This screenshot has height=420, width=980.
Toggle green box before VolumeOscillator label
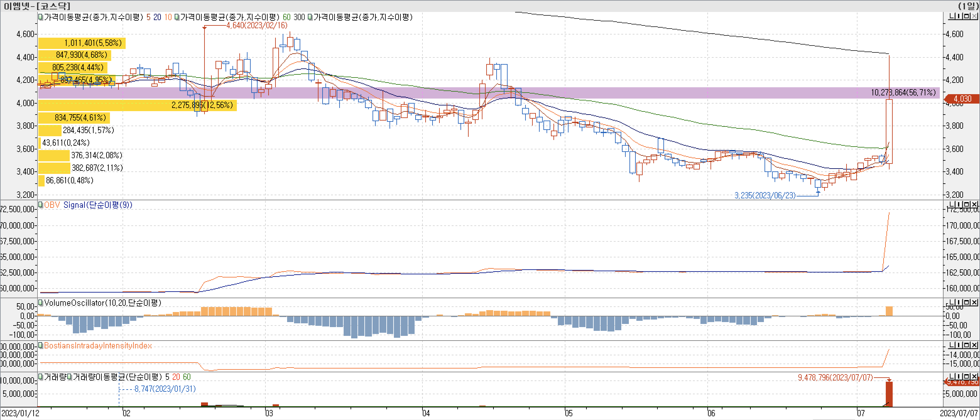pyautogui.click(x=41, y=303)
